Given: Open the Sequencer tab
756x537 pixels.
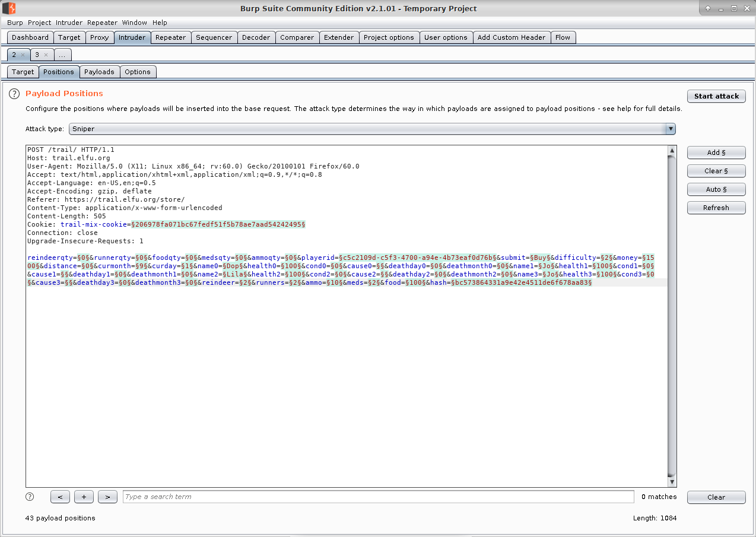Looking at the screenshot, I should (x=214, y=37).
